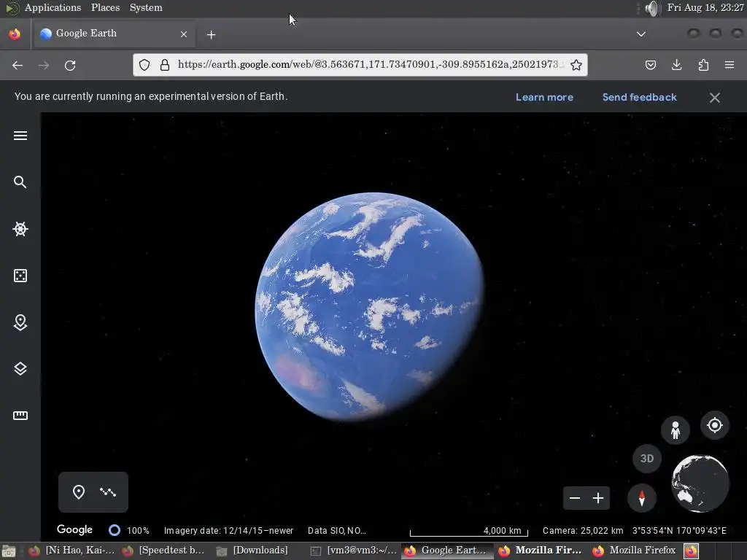Click the volume speaker icon
Viewport: 747px width, 560px height.
tap(651, 8)
